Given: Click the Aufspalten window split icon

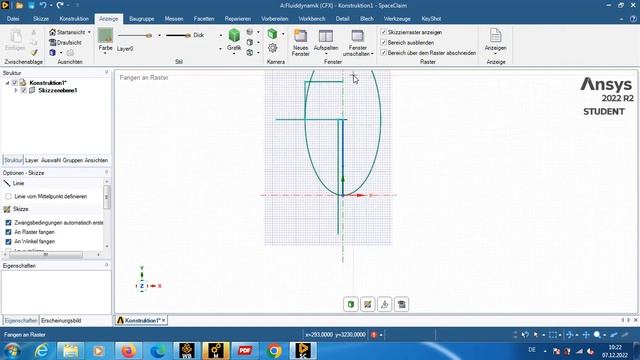Looking at the screenshot, I should point(326,36).
